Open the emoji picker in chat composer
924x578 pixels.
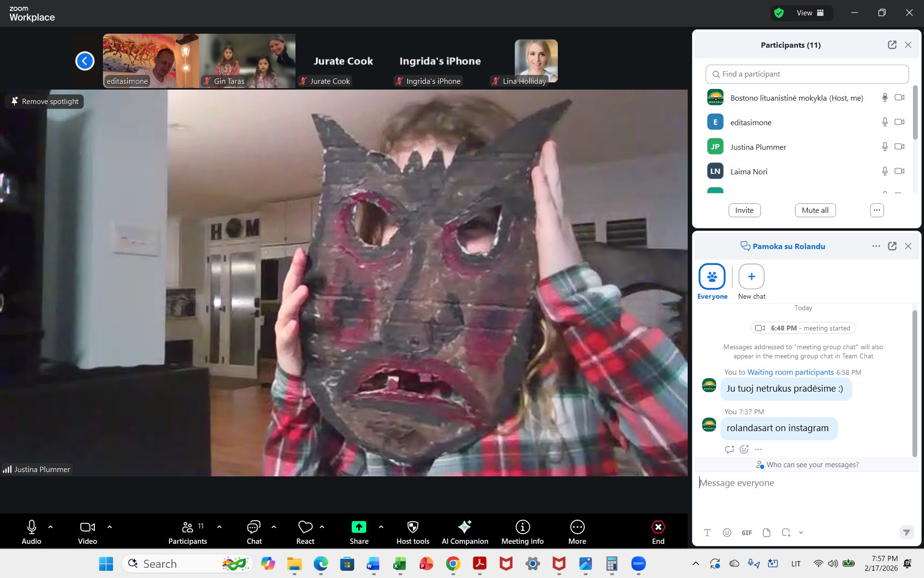click(727, 533)
